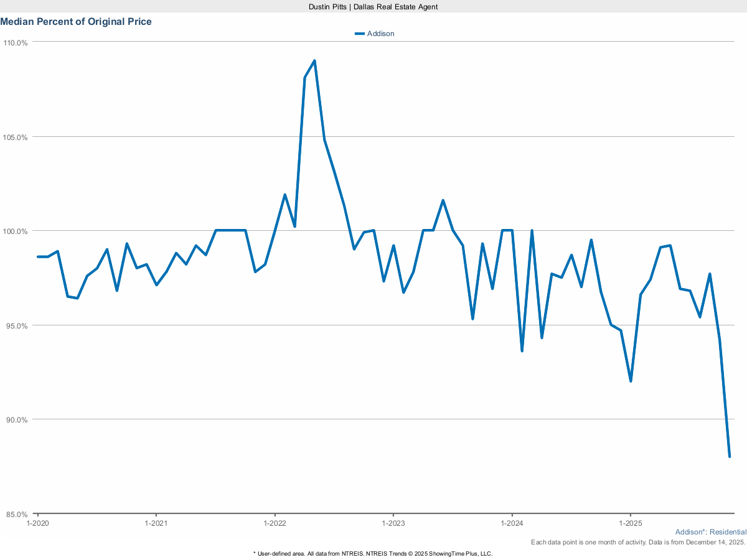Open the 'Addison*: Residential' link
The image size is (747, 560).
point(710,532)
